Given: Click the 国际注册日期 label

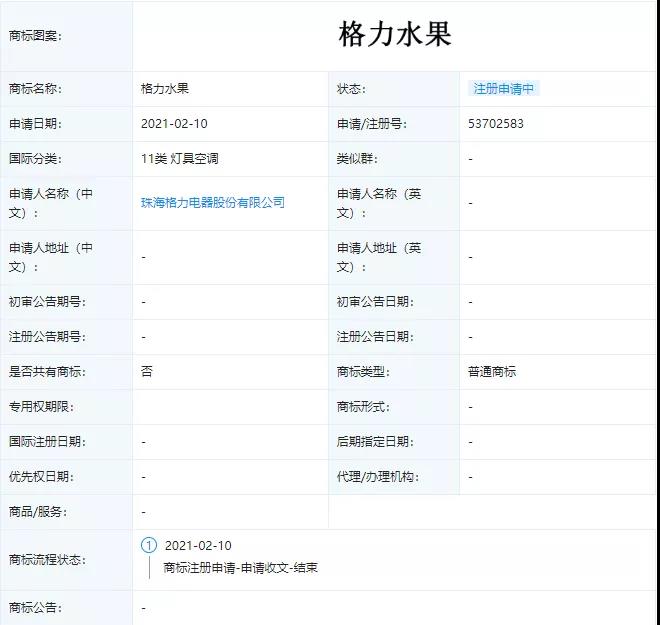Looking at the screenshot, I should tap(47, 441).
